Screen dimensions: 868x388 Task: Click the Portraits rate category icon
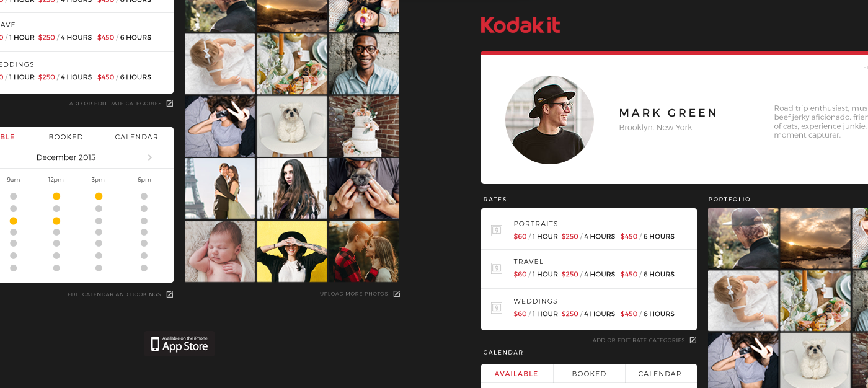496,230
